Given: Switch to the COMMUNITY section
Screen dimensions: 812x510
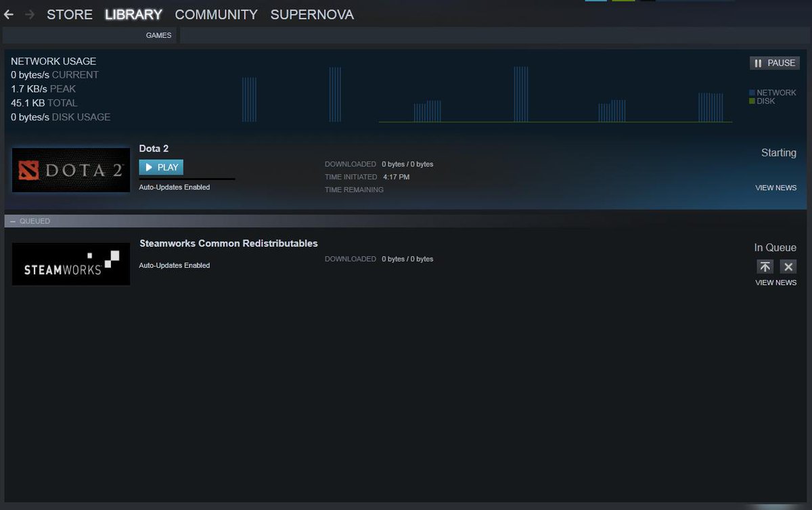Looking at the screenshot, I should click(216, 14).
